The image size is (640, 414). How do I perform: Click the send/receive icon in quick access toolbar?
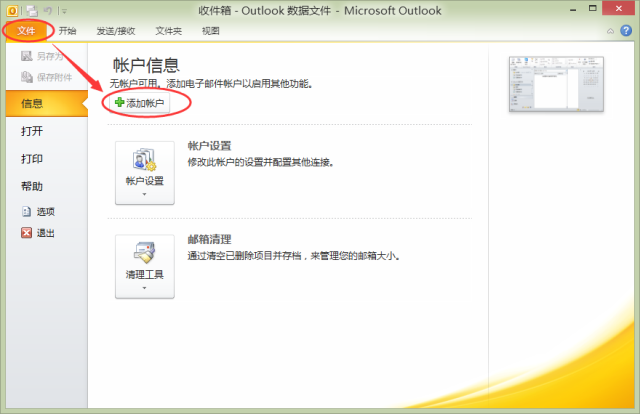[32, 11]
